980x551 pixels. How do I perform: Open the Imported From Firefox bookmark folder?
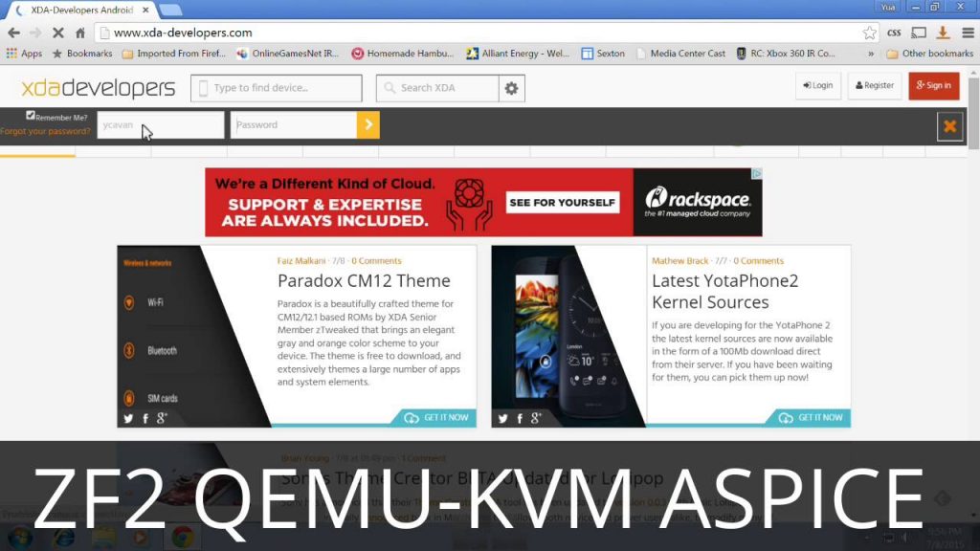point(174,54)
